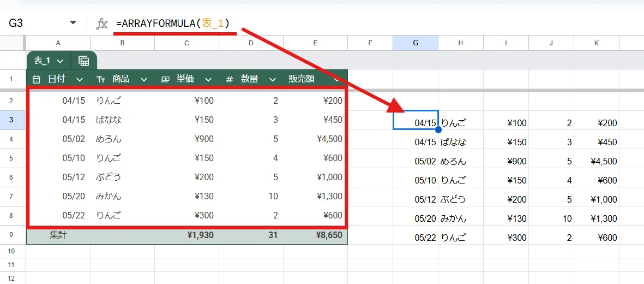The height and width of the screenshot is (284, 644).
Task: Click the 商品 text type icon
Action: point(101,79)
